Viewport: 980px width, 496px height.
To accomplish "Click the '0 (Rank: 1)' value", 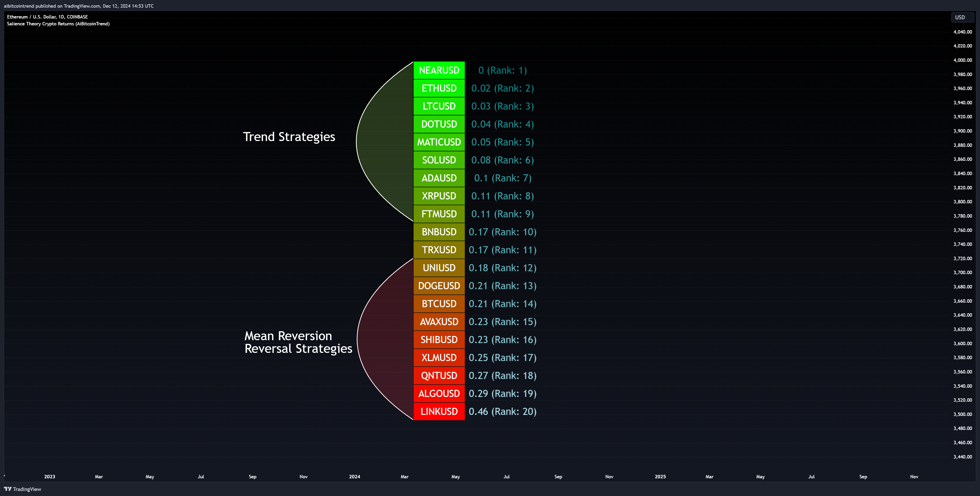I will pos(503,71).
